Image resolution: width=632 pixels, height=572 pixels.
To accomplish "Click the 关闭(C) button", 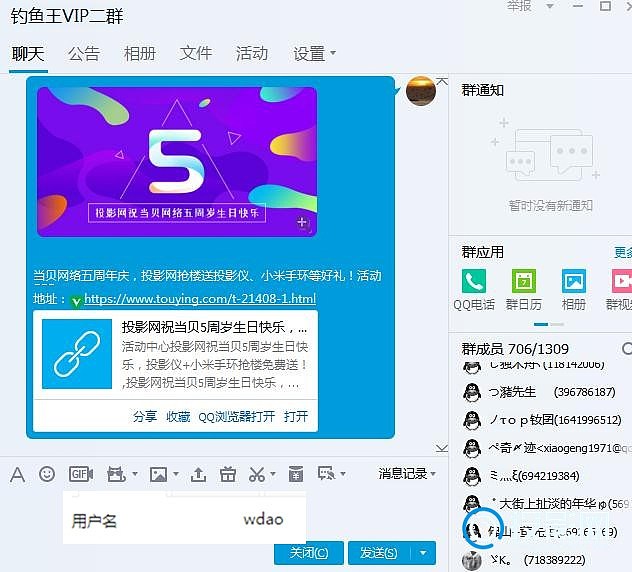I will coord(309,553).
